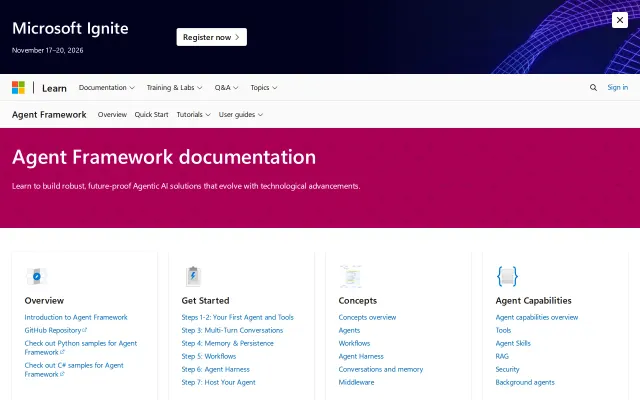Open Step 3: Multi-Turn Conversations
This screenshot has width=640, height=400.
(x=232, y=330)
